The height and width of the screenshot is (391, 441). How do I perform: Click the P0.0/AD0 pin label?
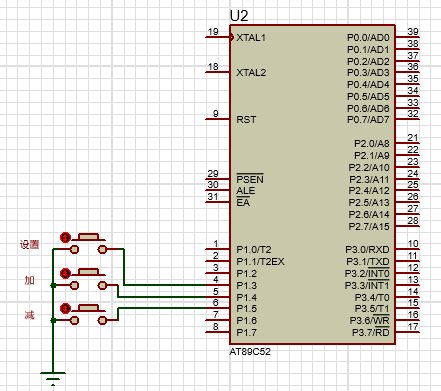pyautogui.click(x=368, y=38)
